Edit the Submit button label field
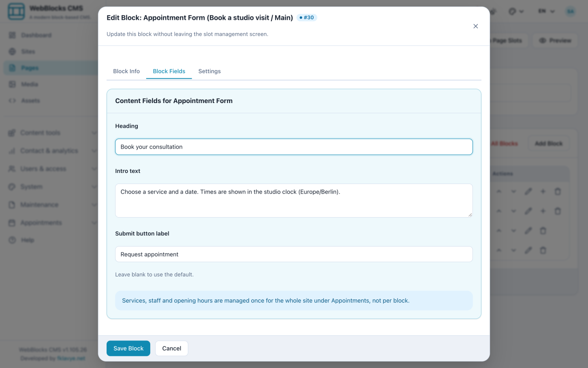This screenshot has height=368, width=588. click(294, 254)
